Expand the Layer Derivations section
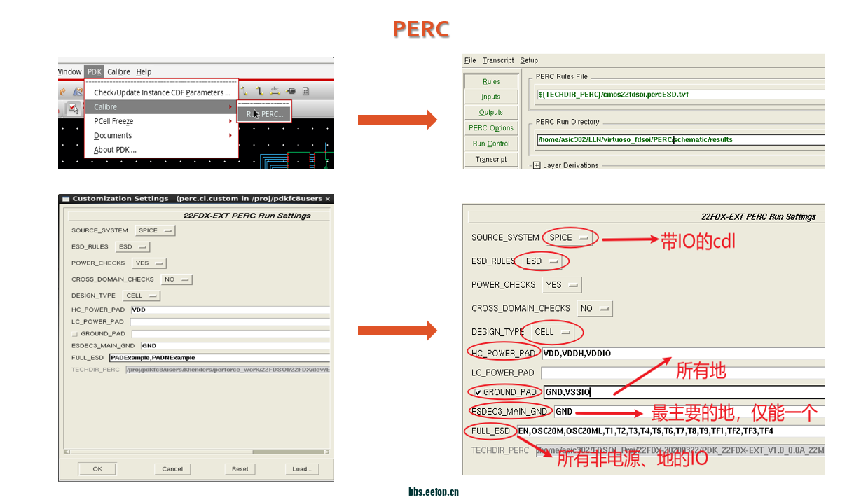 point(537,165)
